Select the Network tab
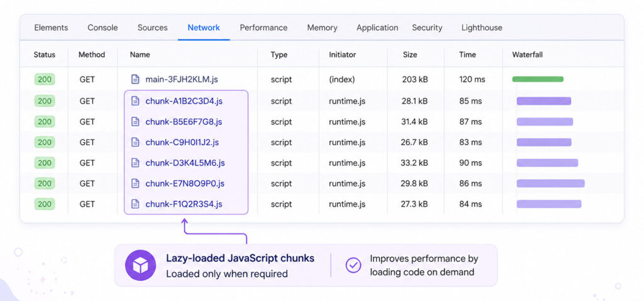The height and width of the screenshot is (301, 644). click(x=204, y=28)
